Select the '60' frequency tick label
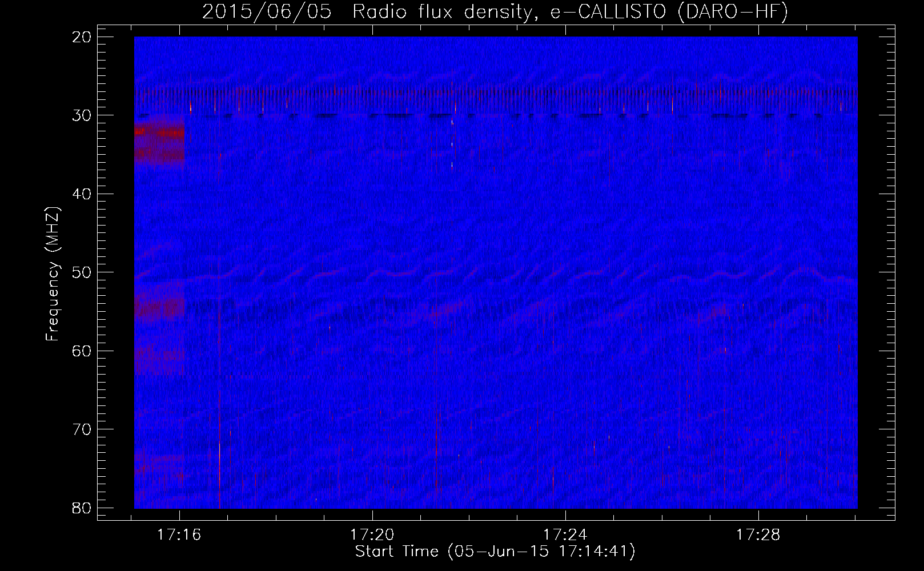The width and height of the screenshot is (924, 571). coord(82,351)
